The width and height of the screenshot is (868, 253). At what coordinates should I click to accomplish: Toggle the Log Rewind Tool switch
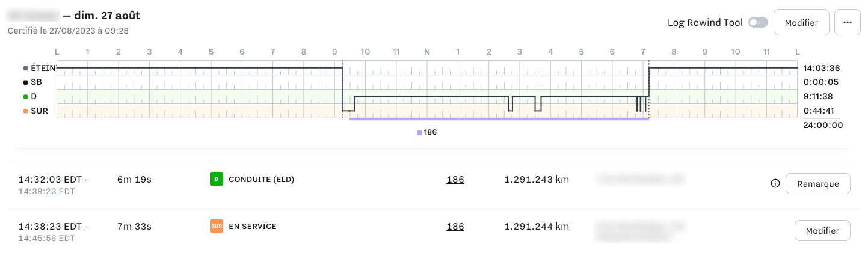point(758,23)
